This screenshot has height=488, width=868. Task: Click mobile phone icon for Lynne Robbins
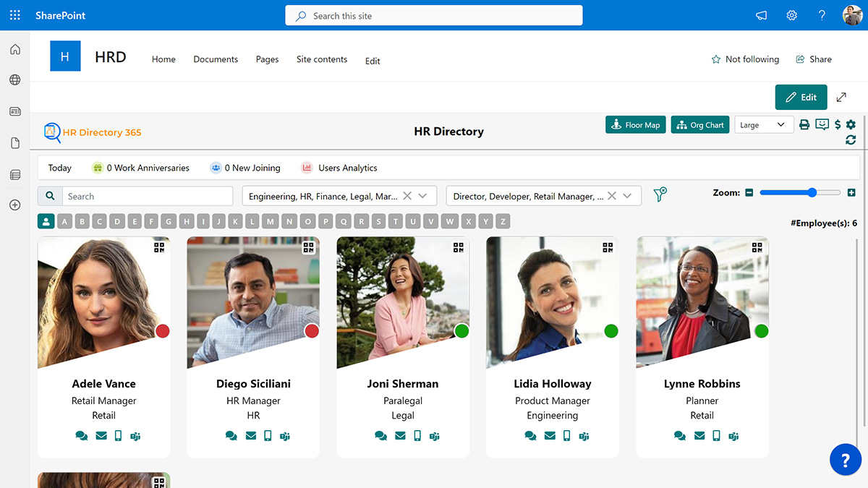(x=716, y=436)
